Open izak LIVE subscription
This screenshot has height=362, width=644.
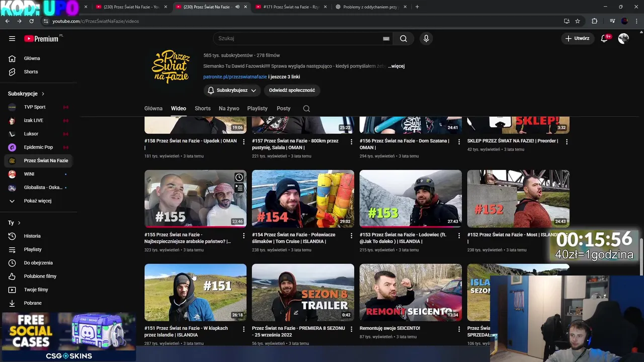(x=38, y=120)
